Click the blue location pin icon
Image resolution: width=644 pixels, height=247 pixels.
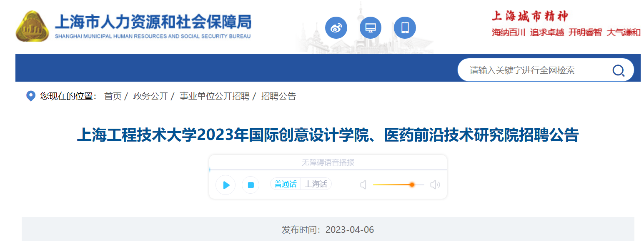click(x=30, y=96)
